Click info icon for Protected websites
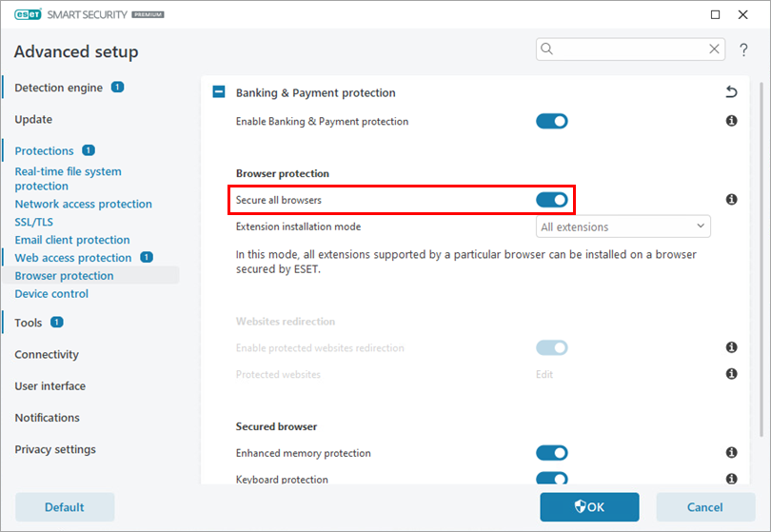 pos(731,374)
